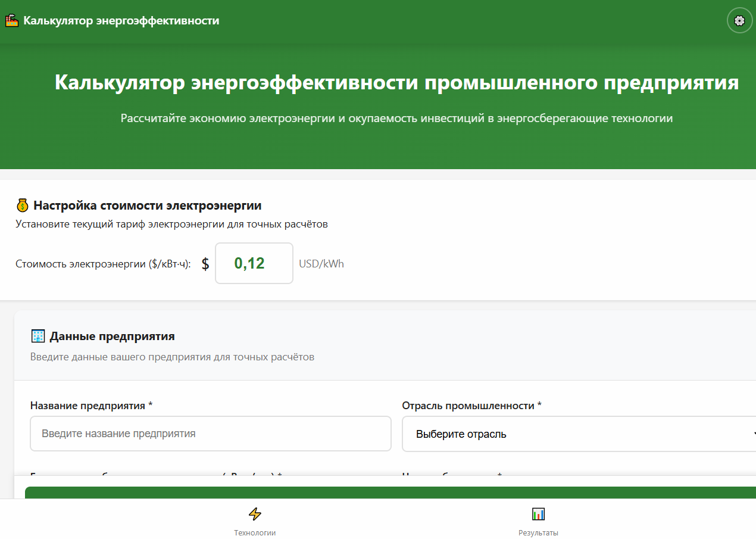Screen dimensions: 756x539
Task: Focus the electricity cost field showing 0,12
Action: tap(254, 263)
